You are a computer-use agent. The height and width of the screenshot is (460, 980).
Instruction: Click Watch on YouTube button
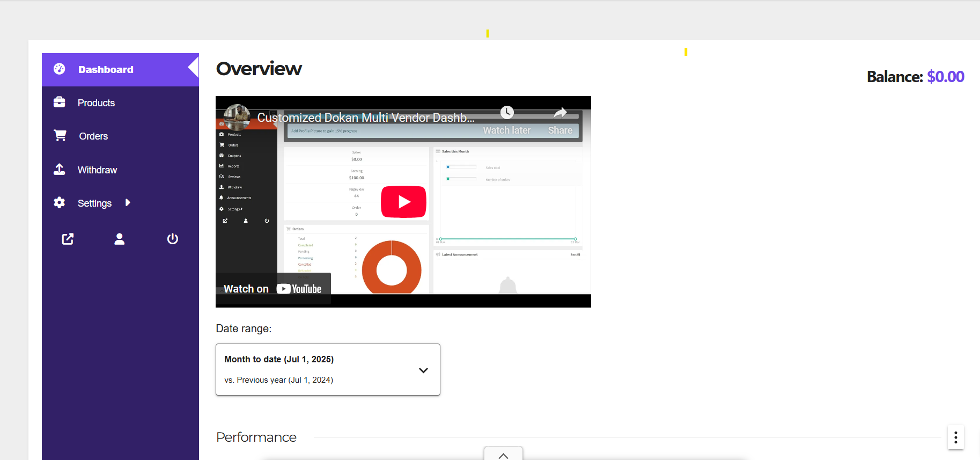click(273, 289)
